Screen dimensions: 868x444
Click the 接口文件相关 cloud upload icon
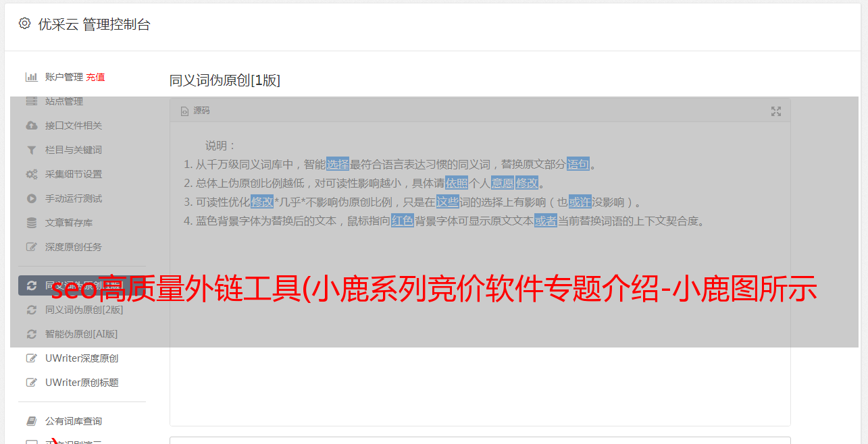31,126
